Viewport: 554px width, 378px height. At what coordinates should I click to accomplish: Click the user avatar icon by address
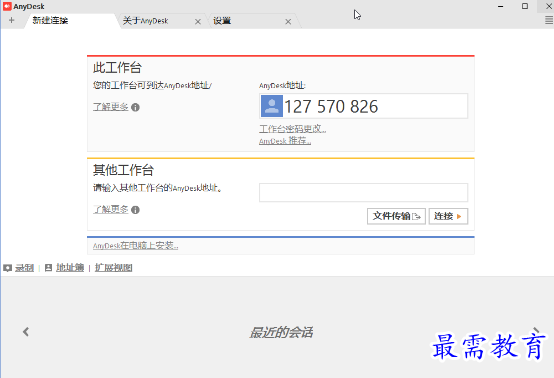pyautogui.click(x=272, y=106)
